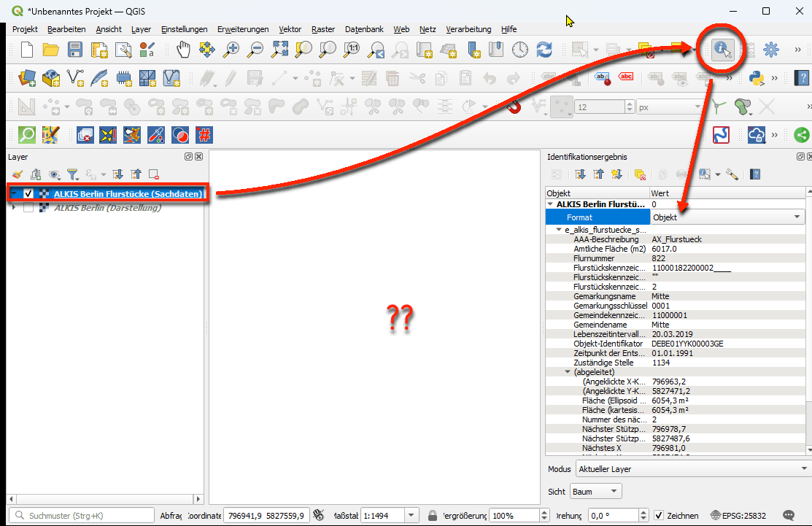Open Processing Toolbox gear icon
The width and height of the screenshot is (812, 526).
(770, 49)
